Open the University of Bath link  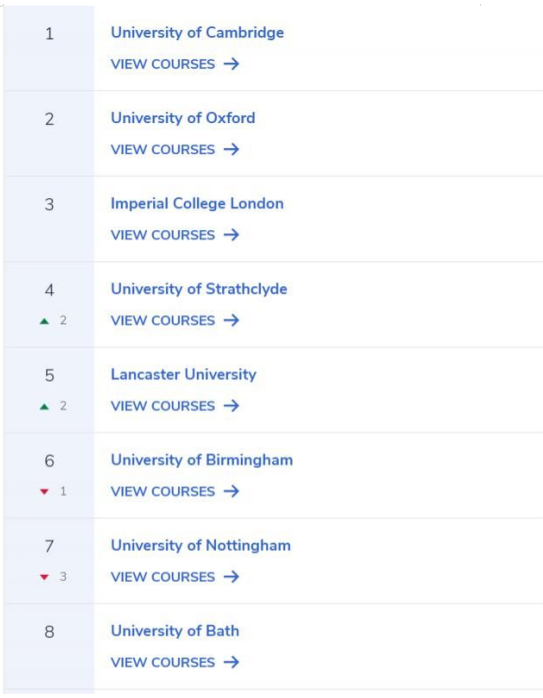coord(175,631)
